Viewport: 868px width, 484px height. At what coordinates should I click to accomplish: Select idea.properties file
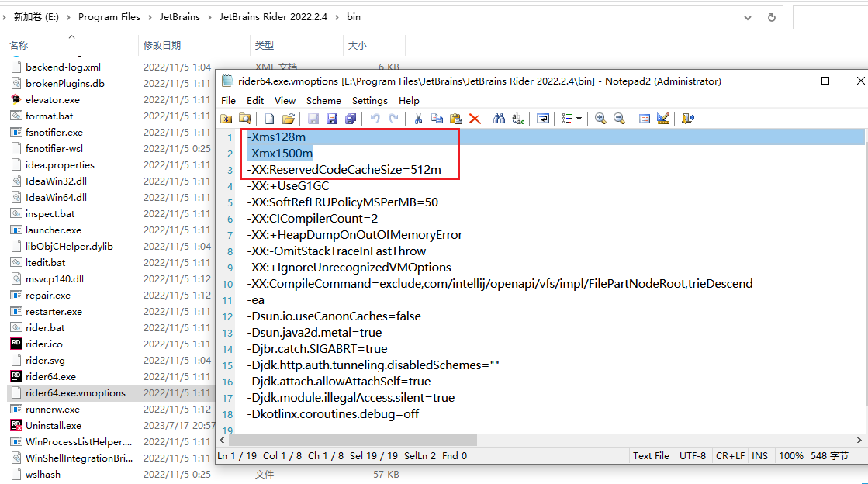coord(60,165)
